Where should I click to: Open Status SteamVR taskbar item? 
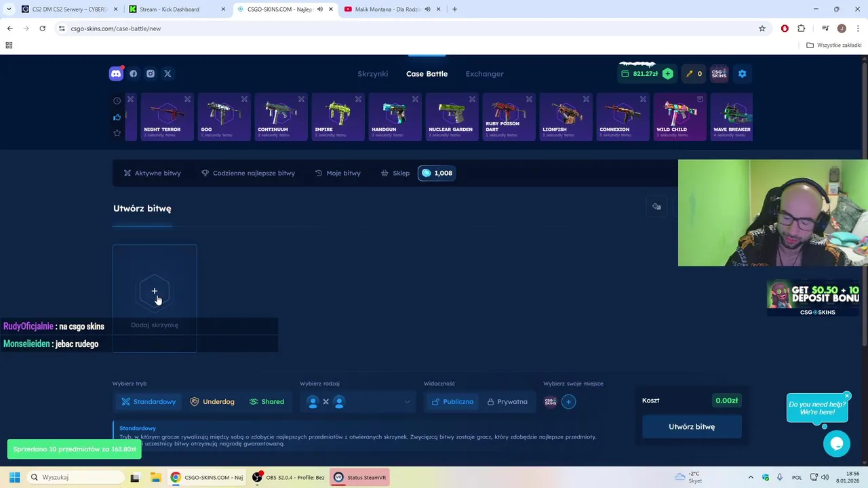(x=359, y=477)
